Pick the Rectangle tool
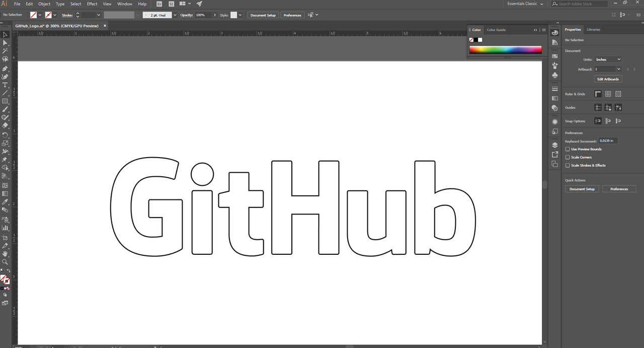The width and height of the screenshot is (644, 348). point(6,101)
